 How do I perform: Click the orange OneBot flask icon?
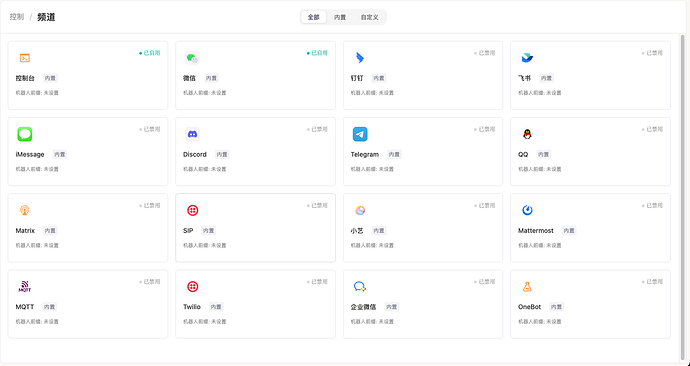coord(527,287)
